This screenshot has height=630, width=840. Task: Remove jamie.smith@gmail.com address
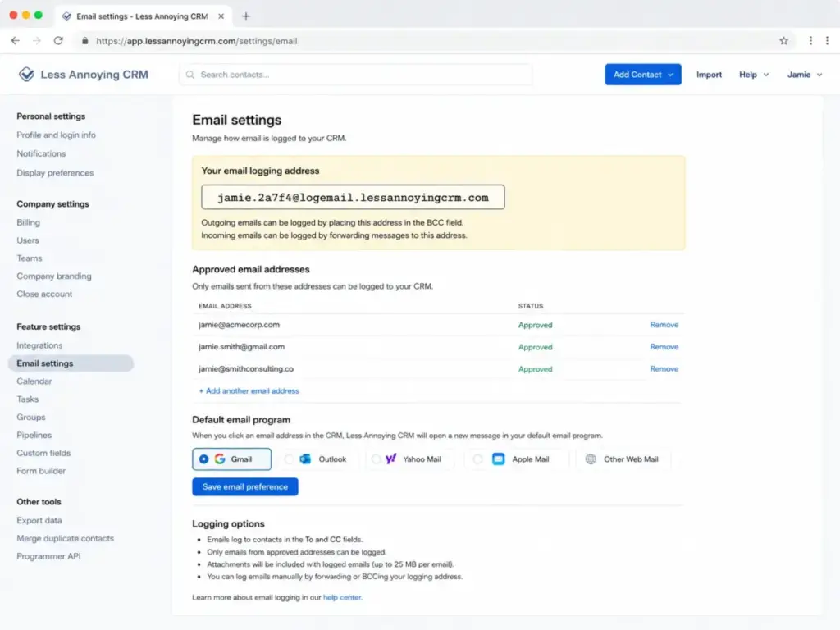[x=664, y=347]
